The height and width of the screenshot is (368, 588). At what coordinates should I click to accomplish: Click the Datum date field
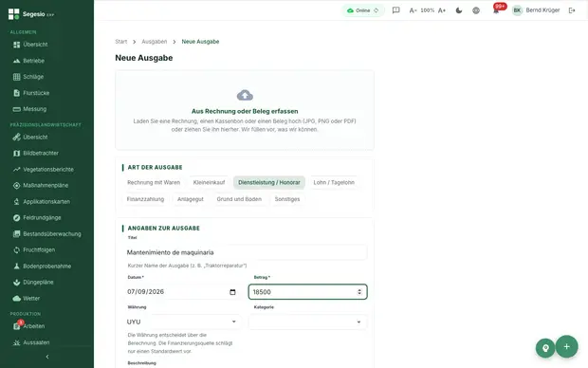[181, 292]
